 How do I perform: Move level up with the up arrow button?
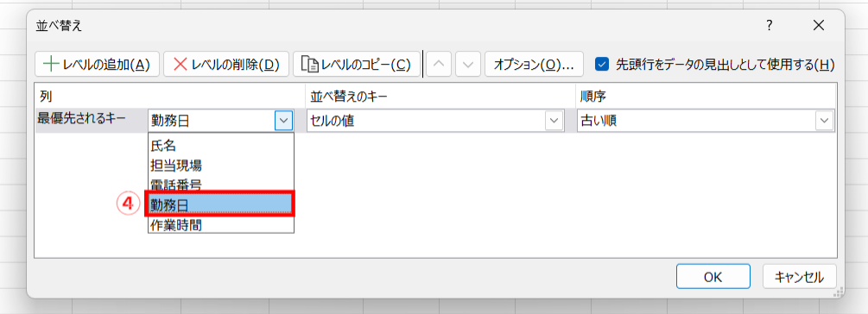tap(439, 64)
